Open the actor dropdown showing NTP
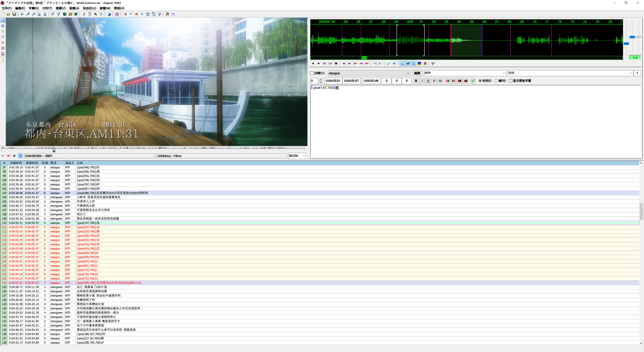 pos(465,73)
